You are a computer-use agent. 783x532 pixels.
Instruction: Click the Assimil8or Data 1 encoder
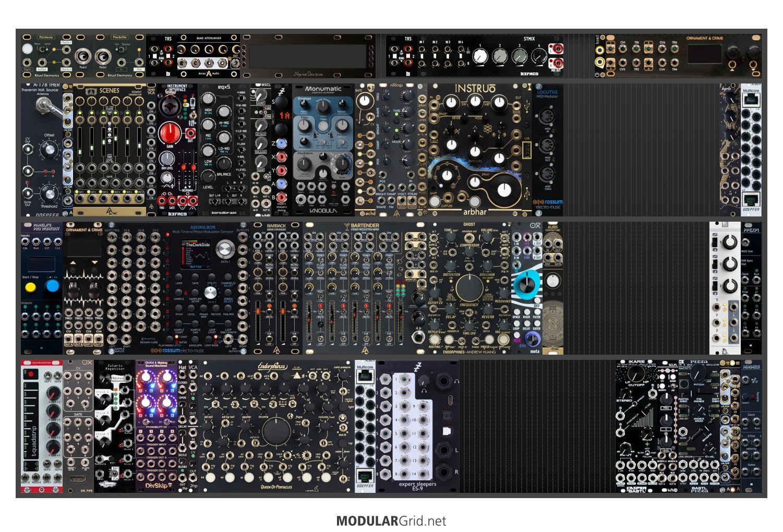pos(225,249)
